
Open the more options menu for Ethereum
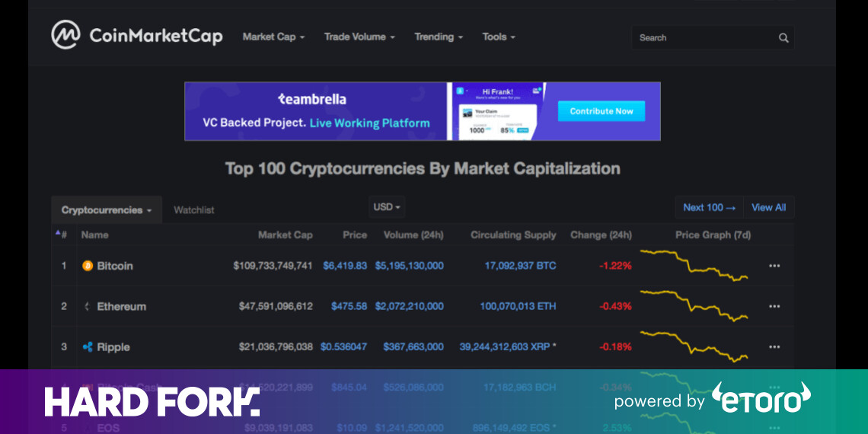pyautogui.click(x=774, y=306)
